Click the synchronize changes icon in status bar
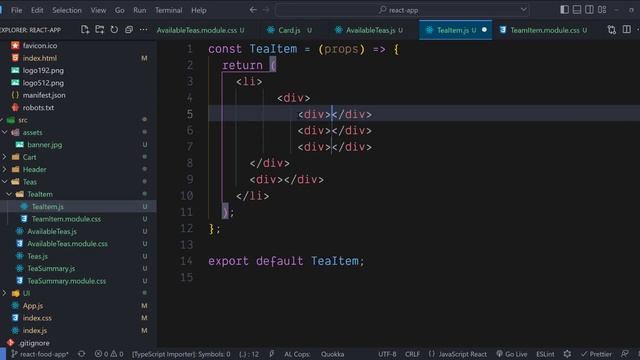 [x=82, y=354]
